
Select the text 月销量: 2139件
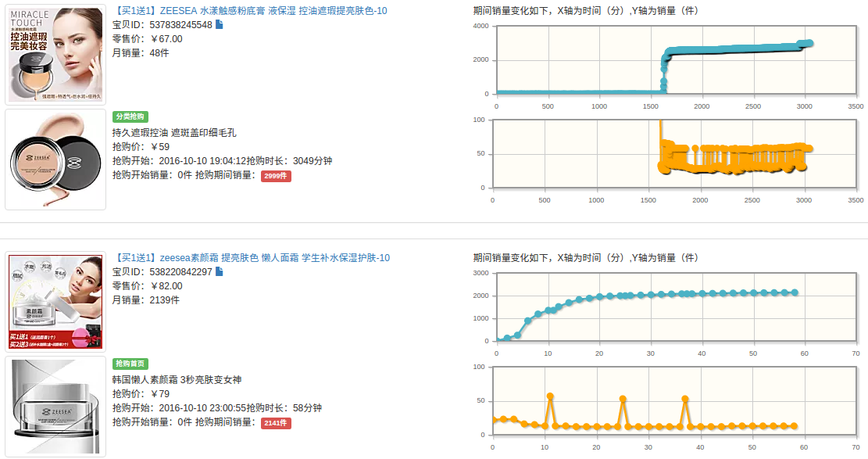(145, 300)
